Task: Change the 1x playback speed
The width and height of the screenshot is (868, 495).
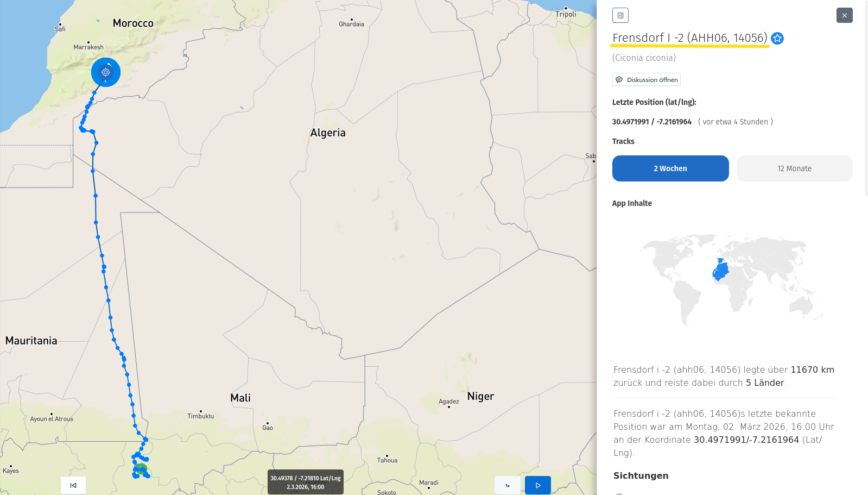Action: click(507, 485)
